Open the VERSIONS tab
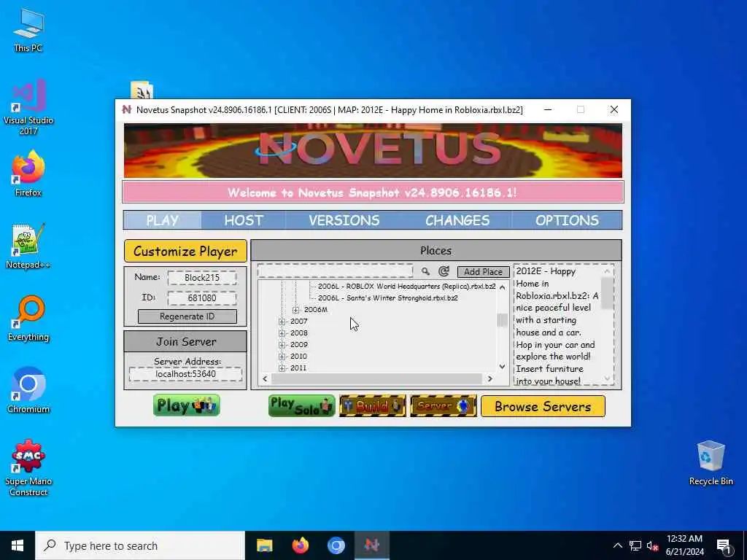 point(344,220)
